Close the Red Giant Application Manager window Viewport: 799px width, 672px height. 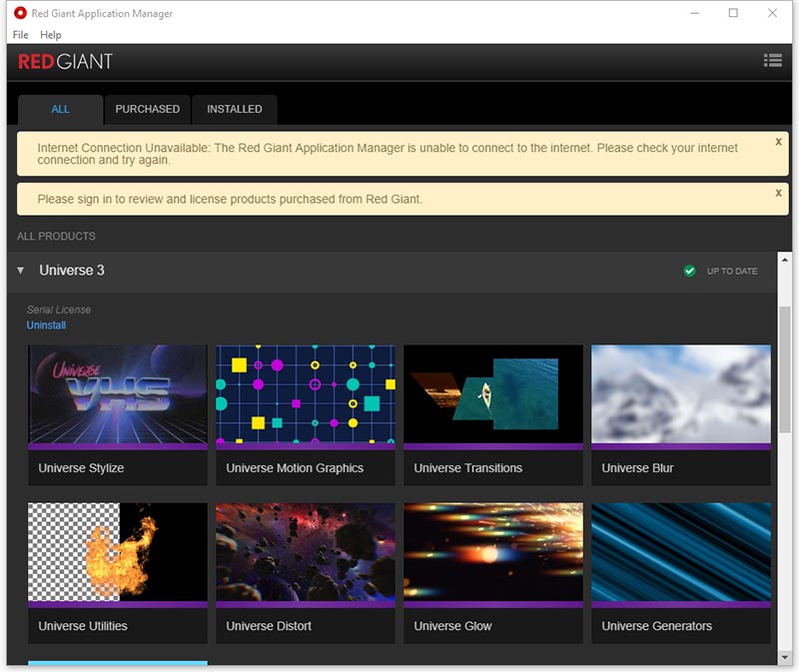(x=772, y=13)
